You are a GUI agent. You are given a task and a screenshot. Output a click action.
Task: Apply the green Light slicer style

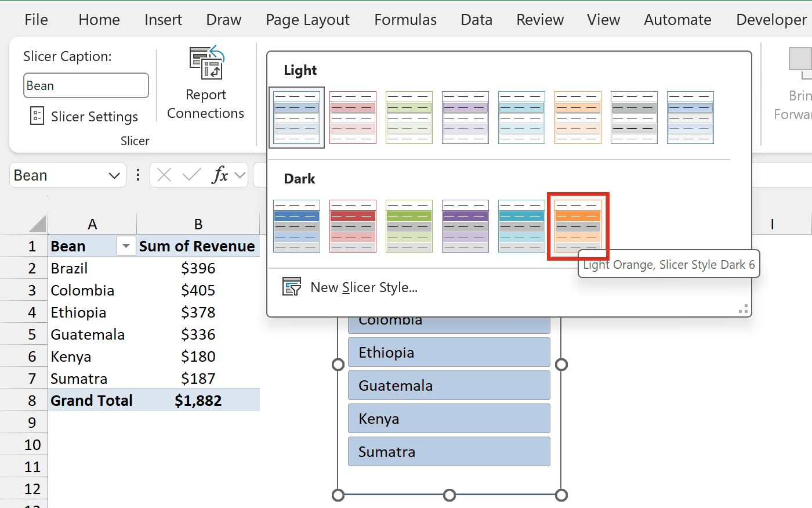[409, 117]
